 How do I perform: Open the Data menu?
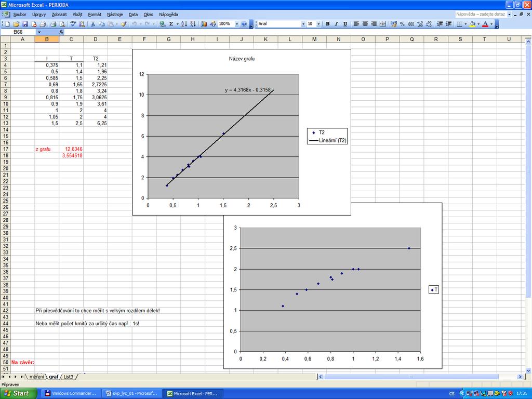[134, 14]
